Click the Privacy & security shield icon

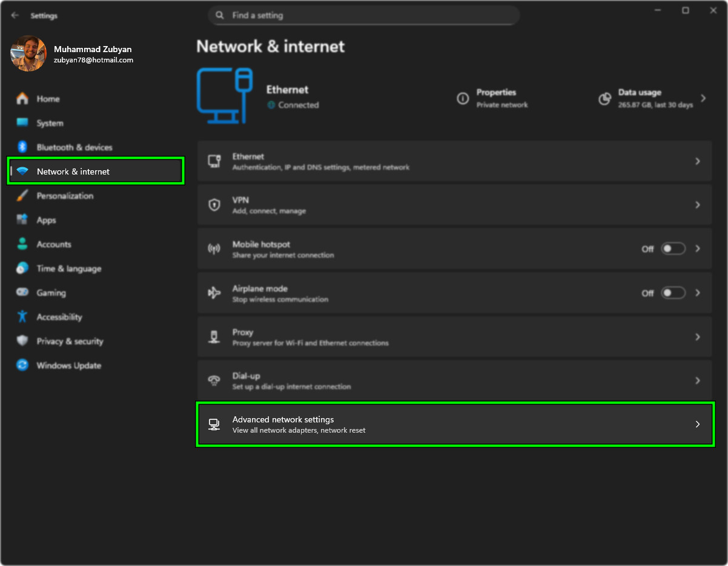[x=22, y=341]
